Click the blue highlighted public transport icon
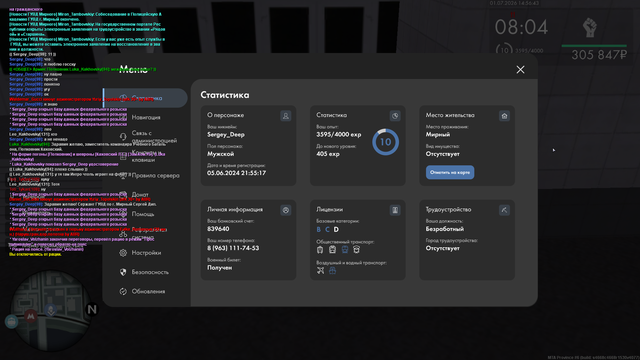The height and width of the screenshot is (360, 640). [344, 249]
